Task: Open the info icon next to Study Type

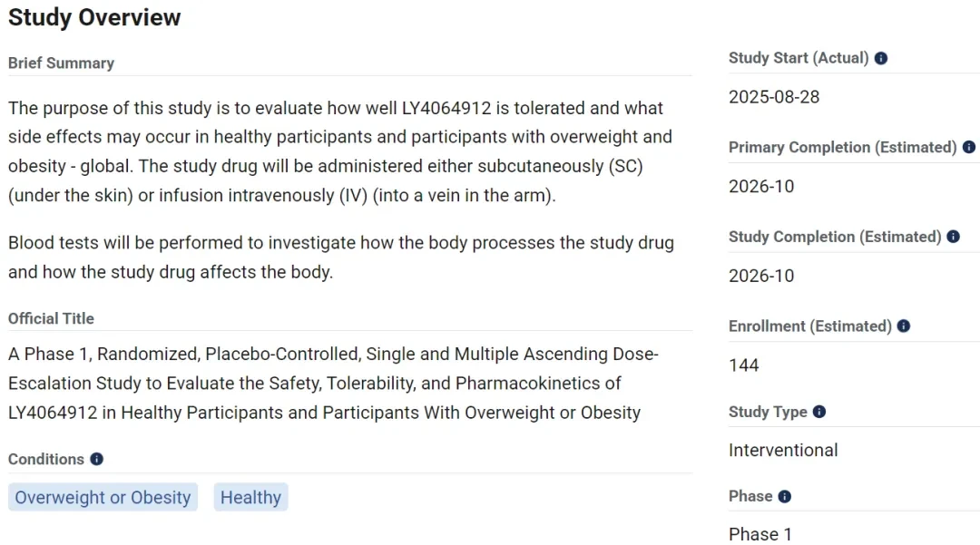Action: (818, 412)
